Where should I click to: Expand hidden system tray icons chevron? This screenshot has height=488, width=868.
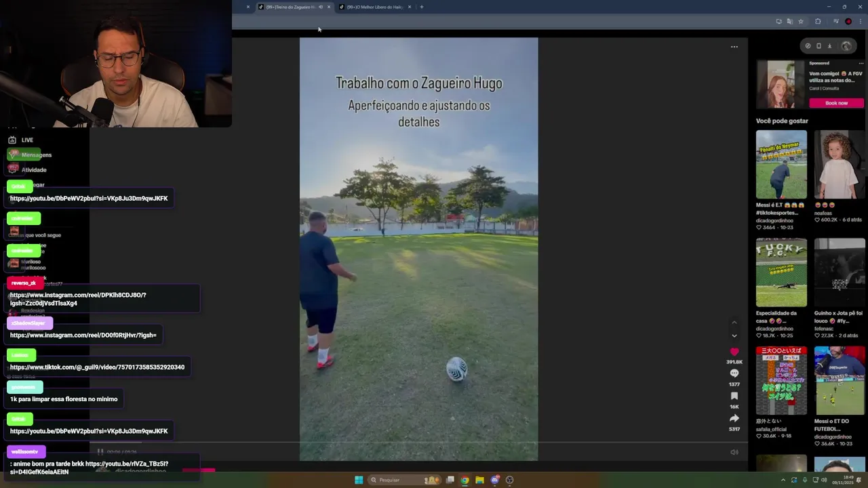(x=783, y=480)
